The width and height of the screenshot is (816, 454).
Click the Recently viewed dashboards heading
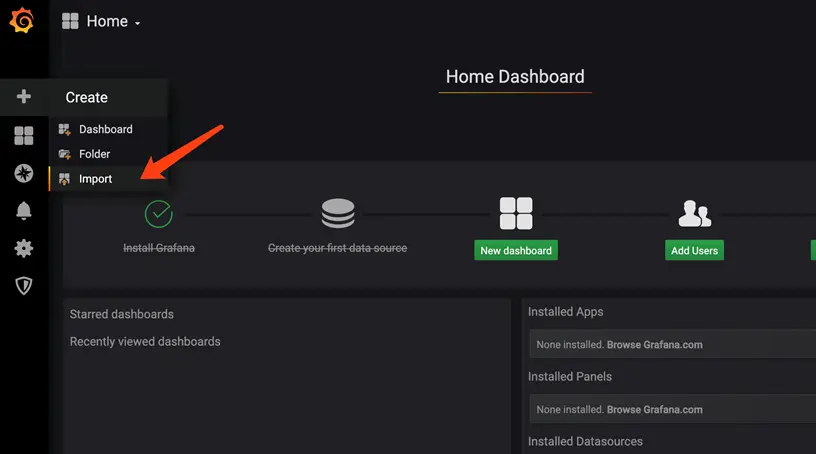(x=145, y=342)
